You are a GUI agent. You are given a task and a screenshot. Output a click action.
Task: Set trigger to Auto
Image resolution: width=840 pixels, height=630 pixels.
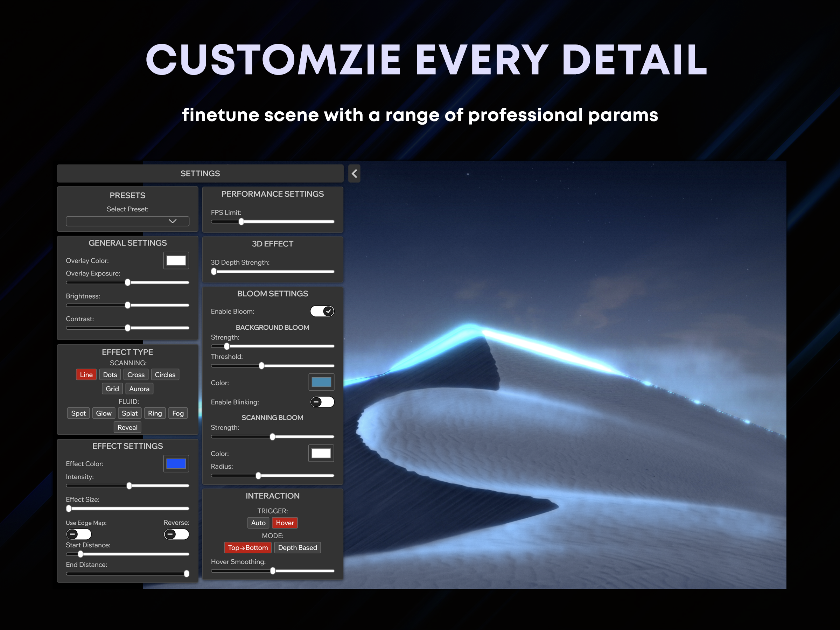[x=258, y=523]
